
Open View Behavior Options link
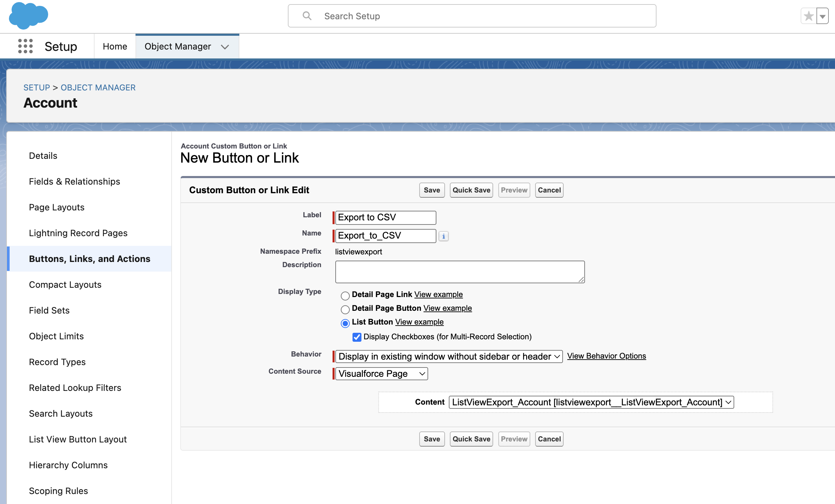607,356
